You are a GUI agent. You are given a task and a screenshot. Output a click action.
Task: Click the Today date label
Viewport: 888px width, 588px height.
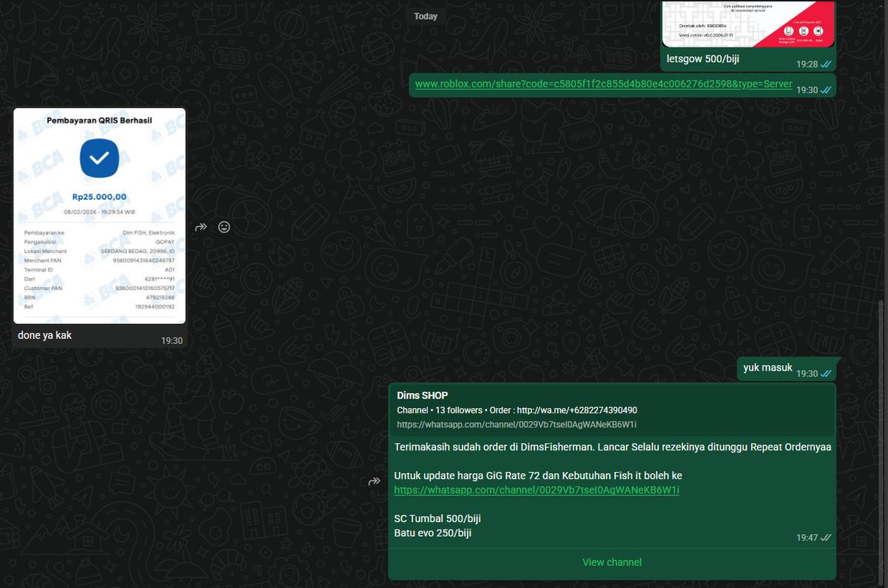(x=425, y=16)
